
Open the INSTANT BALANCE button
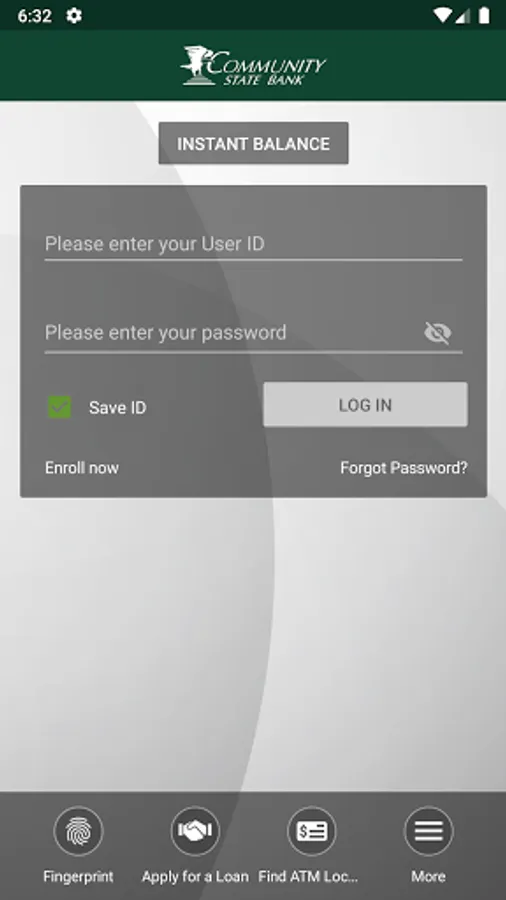point(254,143)
